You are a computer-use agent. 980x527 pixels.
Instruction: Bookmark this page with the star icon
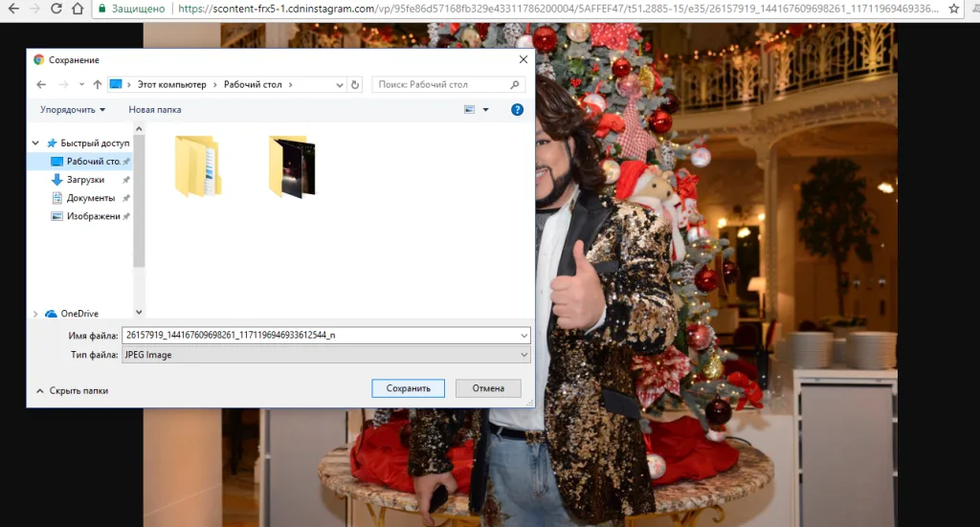(x=954, y=9)
